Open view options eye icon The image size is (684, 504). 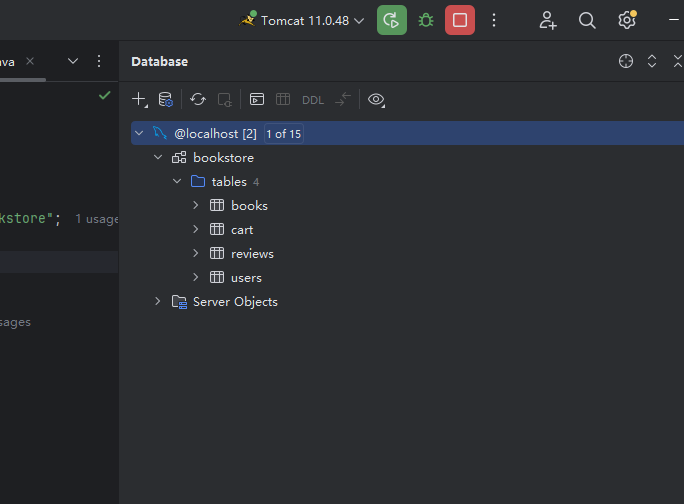376,99
